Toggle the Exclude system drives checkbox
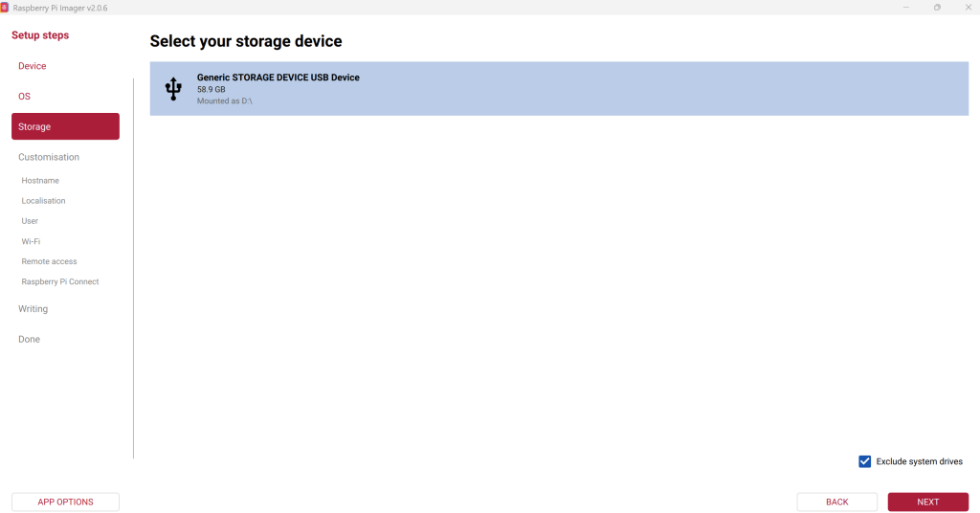Image resolution: width=980 pixels, height=513 pixels. (865, 461)
